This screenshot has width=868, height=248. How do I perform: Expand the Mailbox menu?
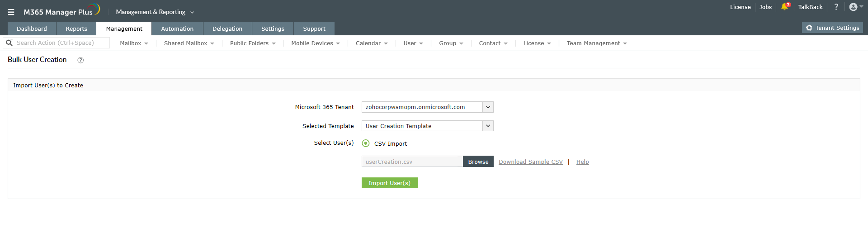tap(134, 43)
